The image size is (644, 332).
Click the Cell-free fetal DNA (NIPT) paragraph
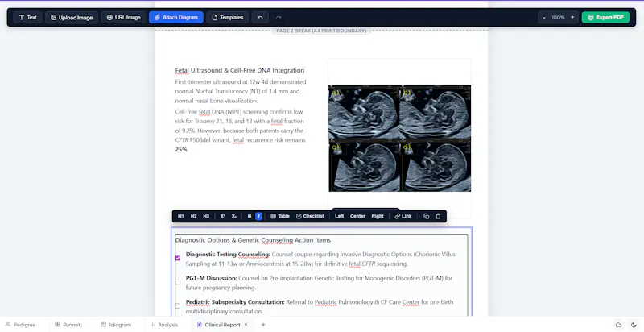240,131
